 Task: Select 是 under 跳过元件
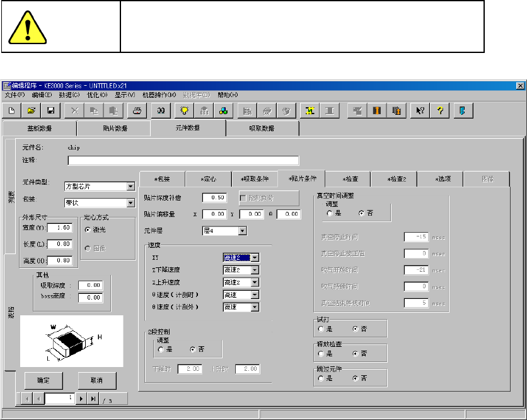click(x=321, y=378)
